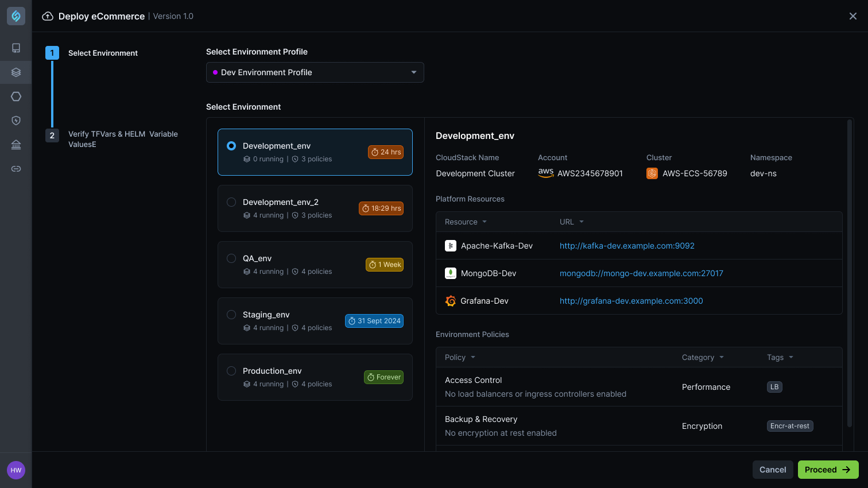Viewport: 868px width, 488px height.
Task: Select the Development_env_2 radio button
Action: (x=231, y=202)
